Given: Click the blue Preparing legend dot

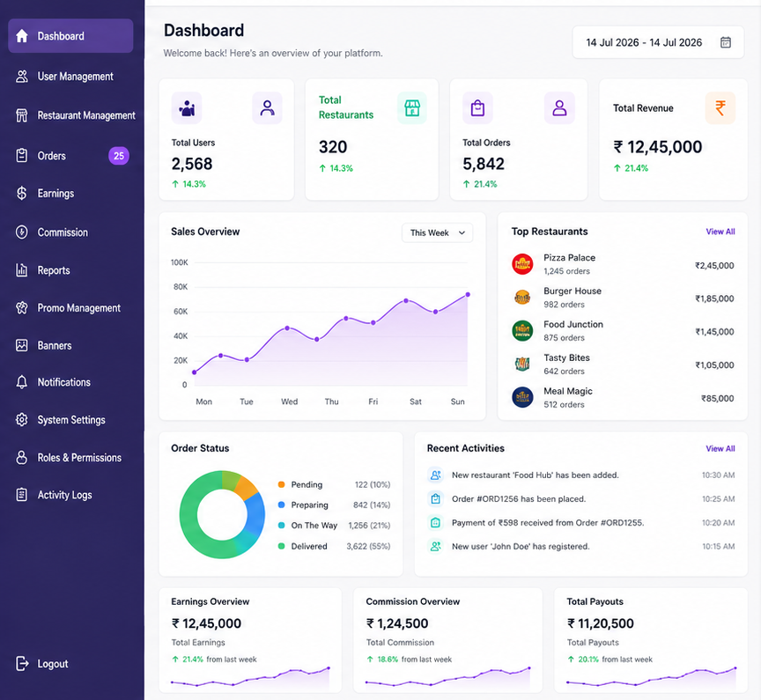Looking at the screenshot, I should coord(281,505).
